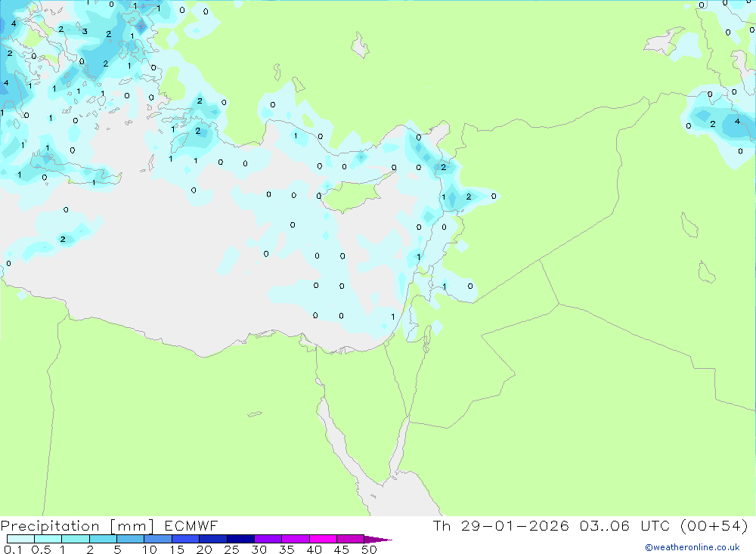Pick the 35–40 mm violet swatch
Screen dimensions: 756x554
click(x=296, y=539)
